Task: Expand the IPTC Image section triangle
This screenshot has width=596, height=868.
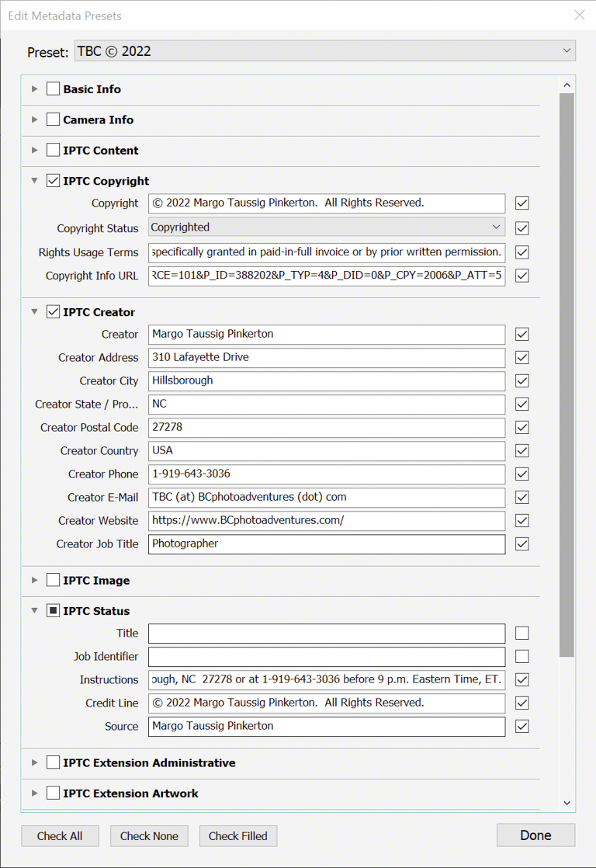Action: pyautogui.click(x=35, y=580)
